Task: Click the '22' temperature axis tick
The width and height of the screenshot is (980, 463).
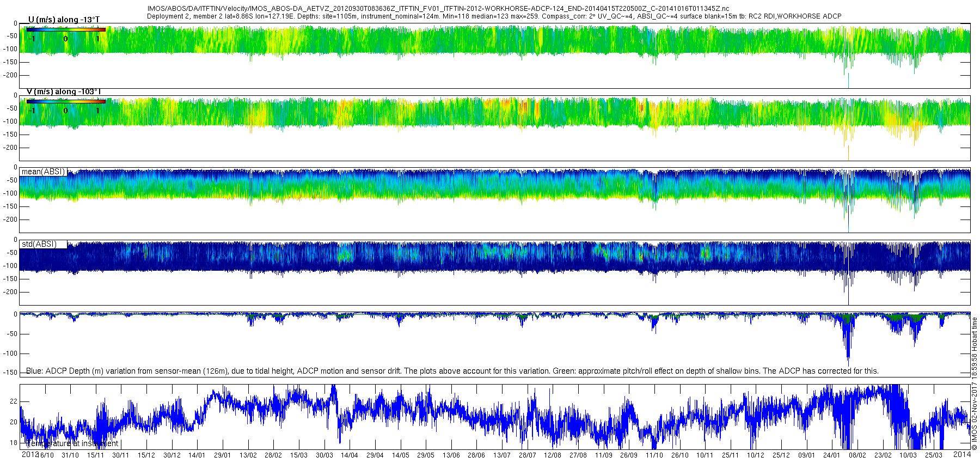Action: (14, 401)
